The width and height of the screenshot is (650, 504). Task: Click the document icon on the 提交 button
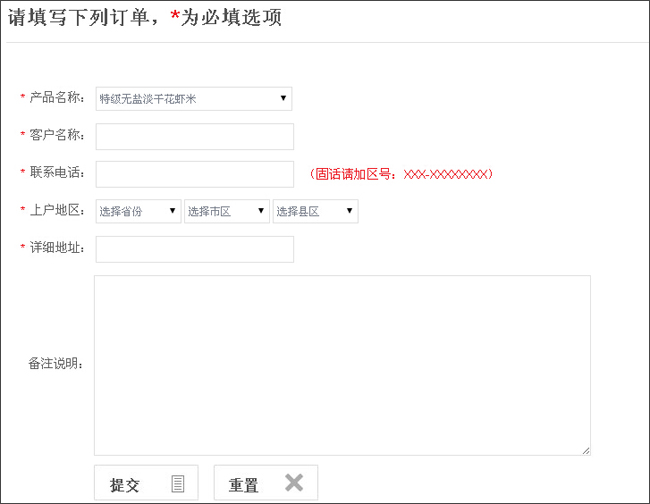tap(178, 484)
